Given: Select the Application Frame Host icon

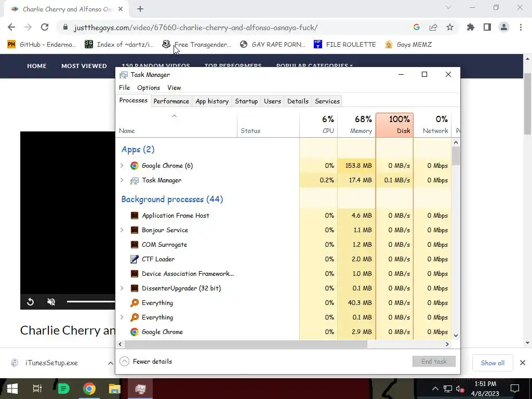Looking at the screenshot, I should (135, 216).
